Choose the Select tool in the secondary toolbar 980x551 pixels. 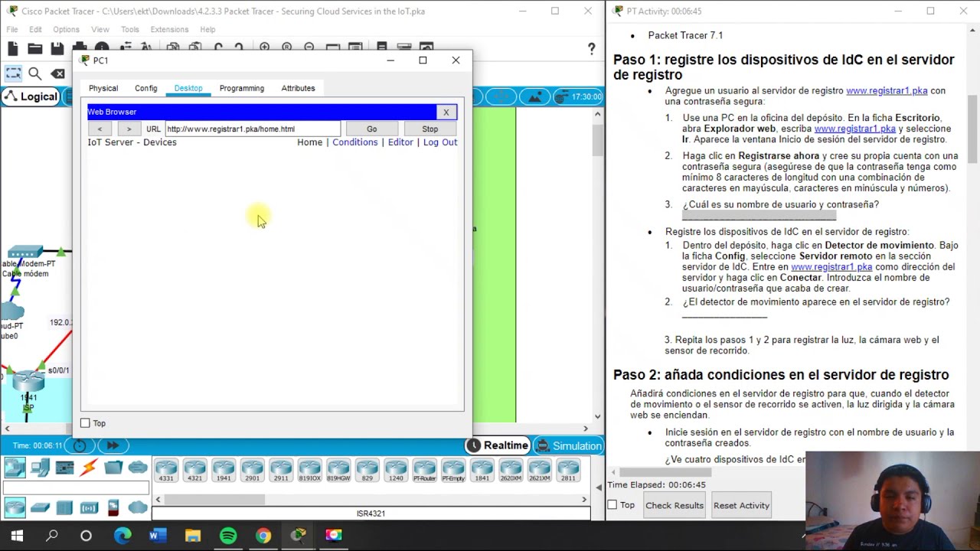click(x=13, y=73)
